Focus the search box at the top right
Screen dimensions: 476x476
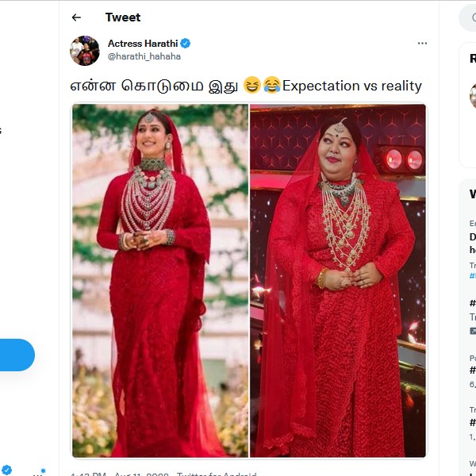(x=470, y=17)
